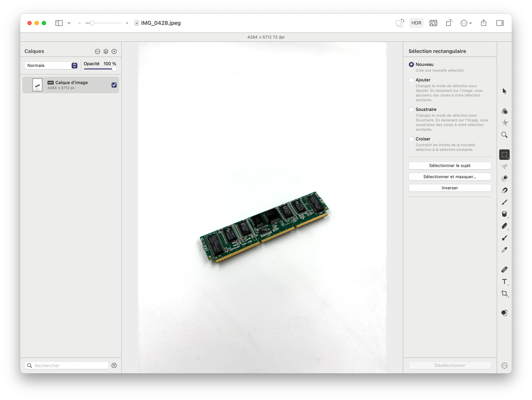Image resolution: width=532 pixels, height=400 pixels.
Task: Click Sélectionner le sujet button
Action: point(450,165)
